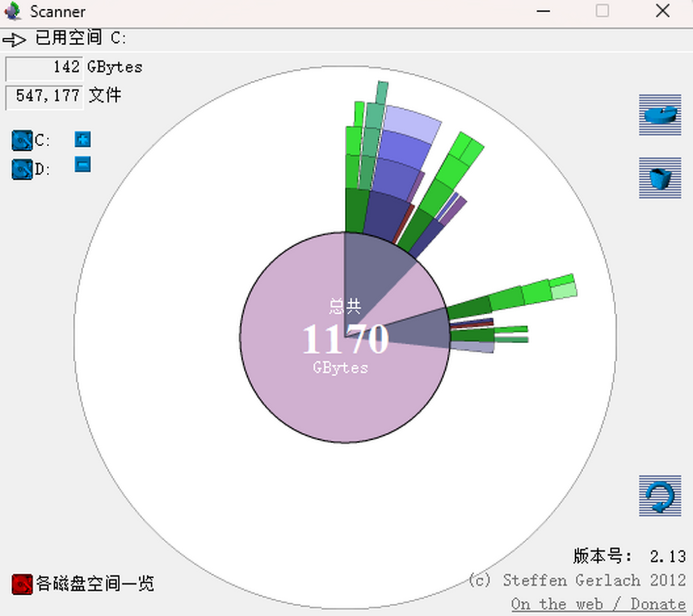Select the D: drive icon
Screen dimensions: 693x616
point(22,169)
